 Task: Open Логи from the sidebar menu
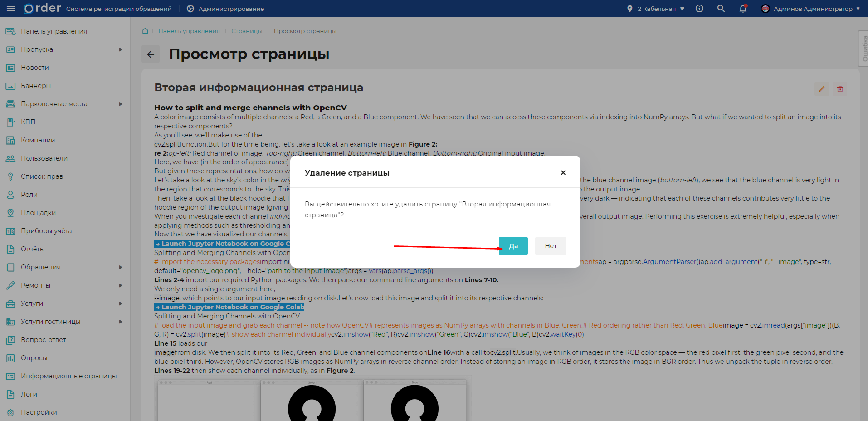tap(29, 394)
